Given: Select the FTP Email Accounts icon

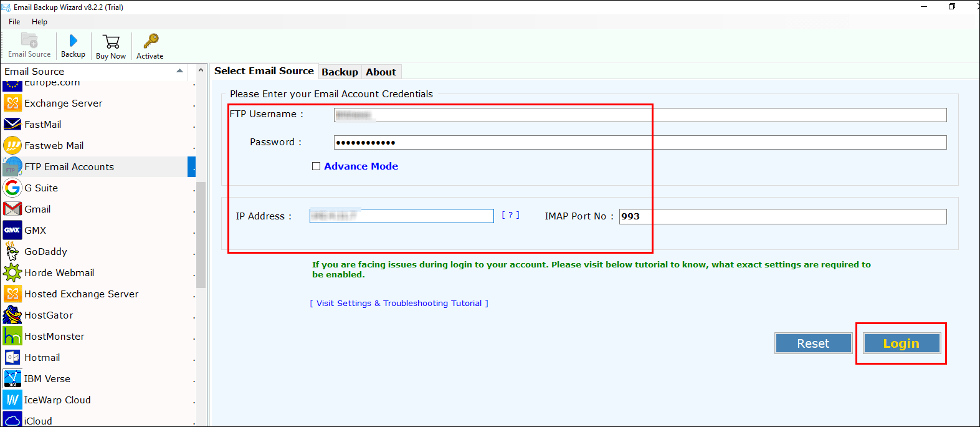Looking at the screenshot, I should click(12, 166).
